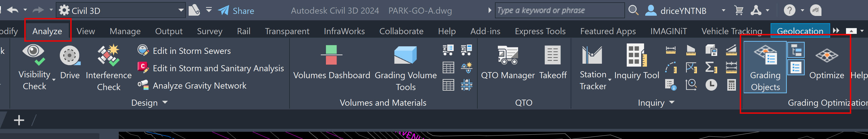Image resolution: width=868 pixels, height=139 pixels.
Task: Click the Undo arrow icon
Action: click(x=12, y=10)
